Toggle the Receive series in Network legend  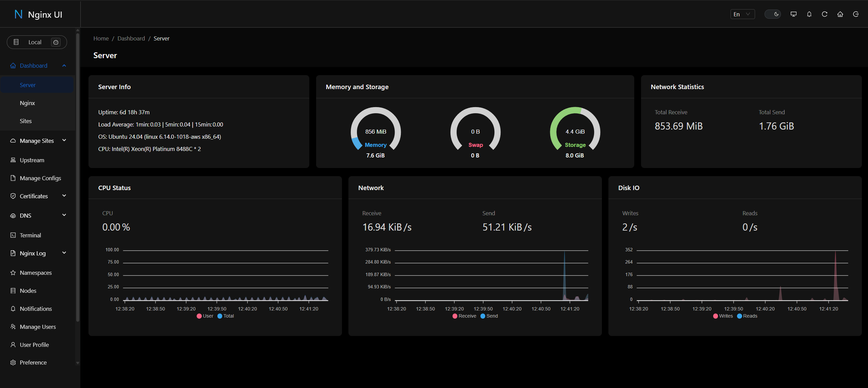pyautogui.click(x=464, y=316)
